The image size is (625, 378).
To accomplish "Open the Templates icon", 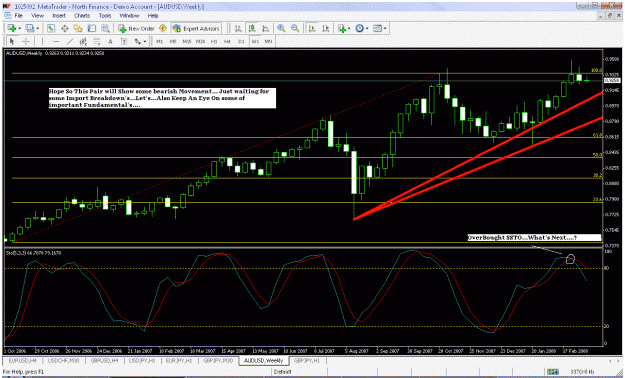I will tap(377, 28).
